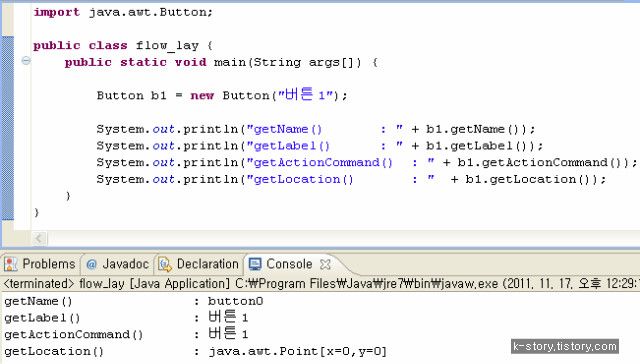Click the editor horizontal scroll left arrow
640x364 pixels.
coord(39,238)
